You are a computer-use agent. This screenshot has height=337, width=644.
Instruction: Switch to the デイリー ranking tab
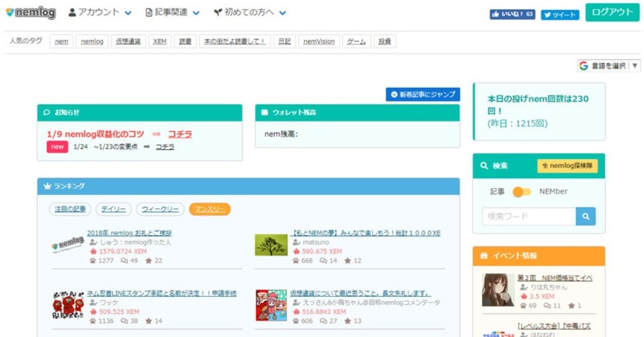[114, 209]
